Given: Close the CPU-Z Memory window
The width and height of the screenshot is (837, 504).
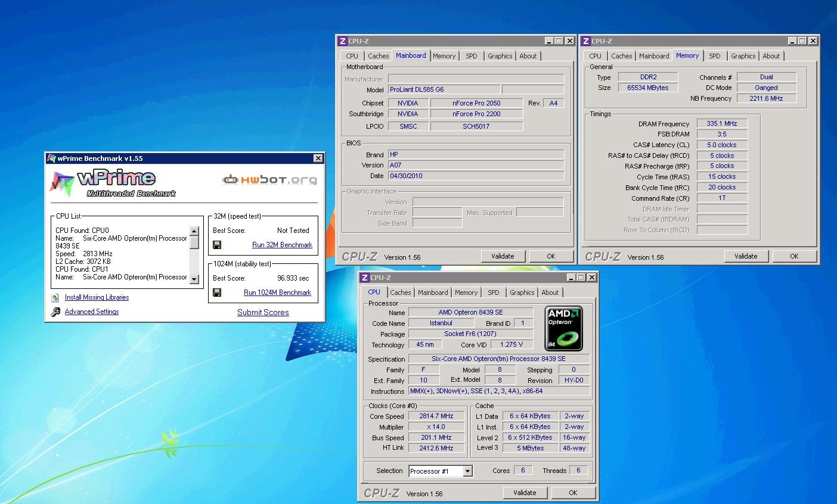Looking at the screenshot, I should 813,41.
